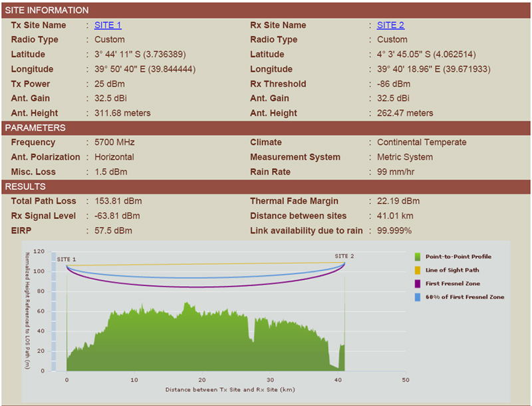Click the Tx antenna height 311.68 meters
Screen dimensions: 532x406
[122, 113]
